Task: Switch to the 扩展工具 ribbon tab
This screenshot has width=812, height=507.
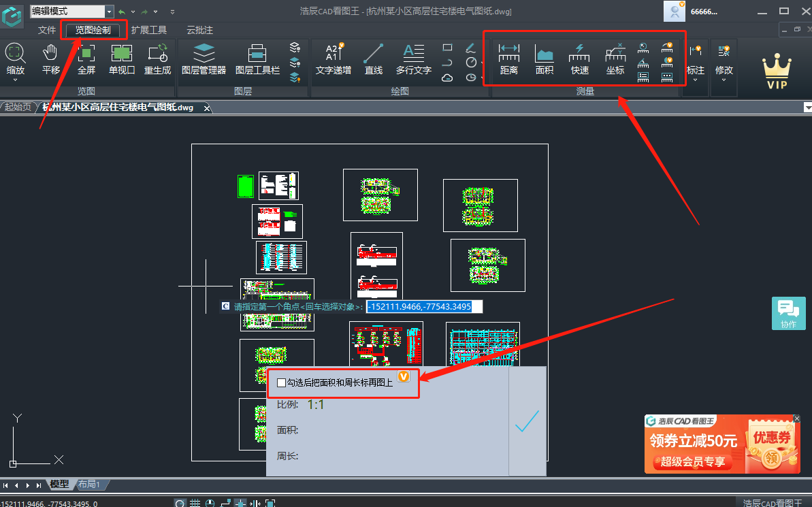Action: pyautogui.click(x=148, y=30)
